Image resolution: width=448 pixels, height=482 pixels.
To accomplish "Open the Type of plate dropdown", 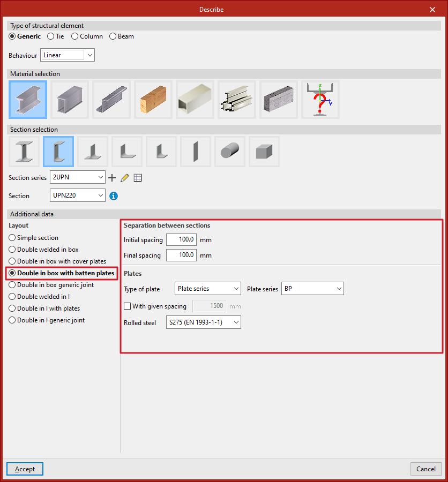I will 208,289.
